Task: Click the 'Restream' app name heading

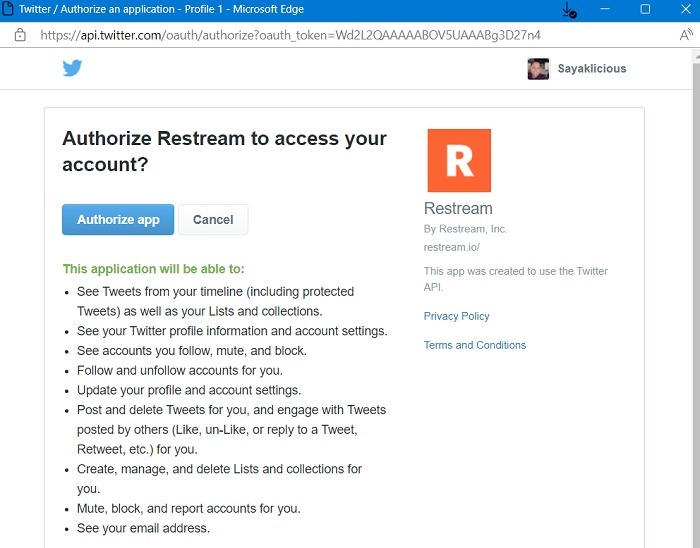Action: [458, 208]
